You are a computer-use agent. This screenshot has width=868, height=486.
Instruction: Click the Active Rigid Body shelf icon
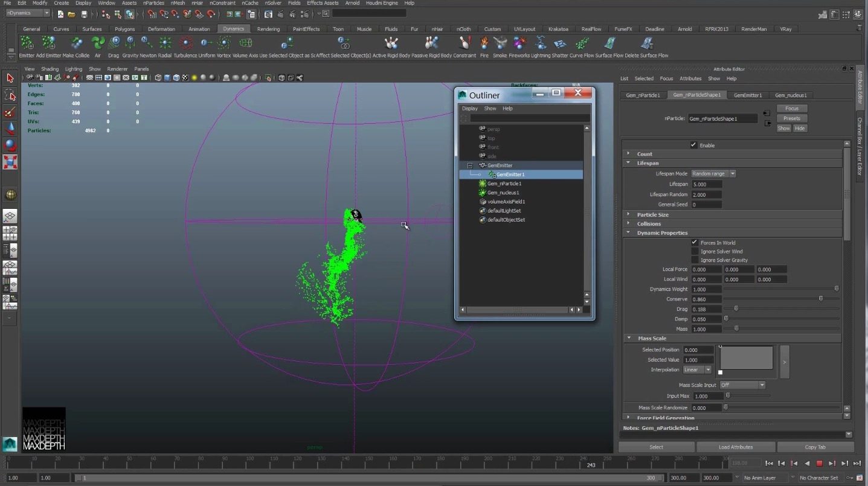pyautogui.click(x=391, y=43)
